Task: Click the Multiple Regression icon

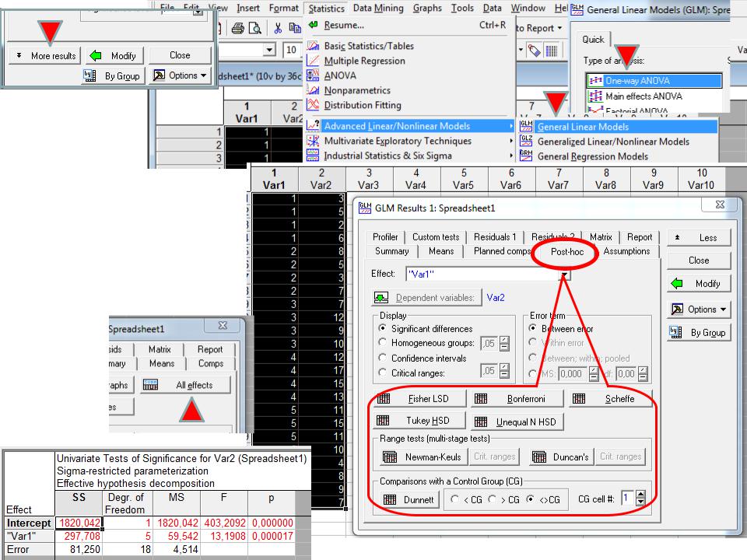Action: pos(313,61)
